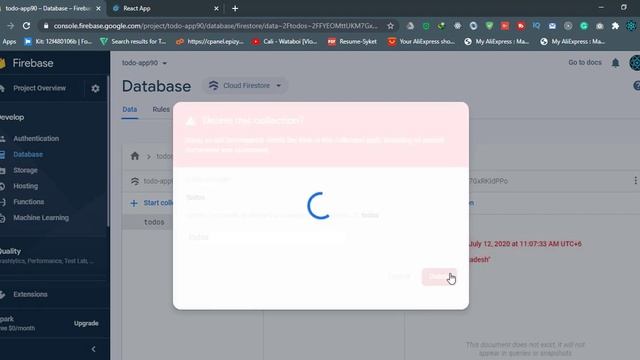Switch to the Data tab
640x360 pixels.
point(130,109)
